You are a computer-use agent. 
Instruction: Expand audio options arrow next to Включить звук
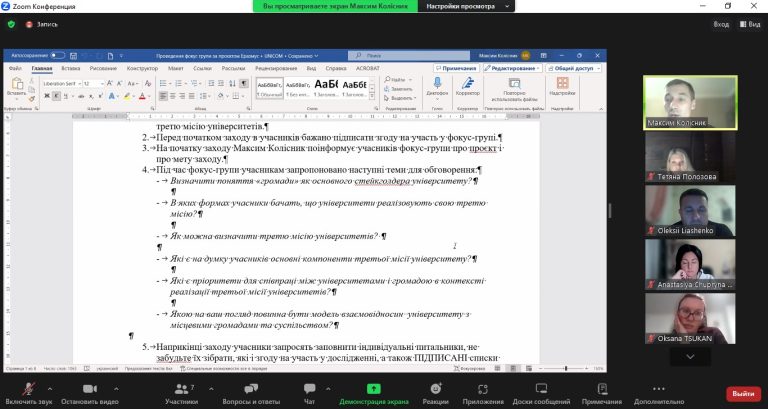[49, 389]
